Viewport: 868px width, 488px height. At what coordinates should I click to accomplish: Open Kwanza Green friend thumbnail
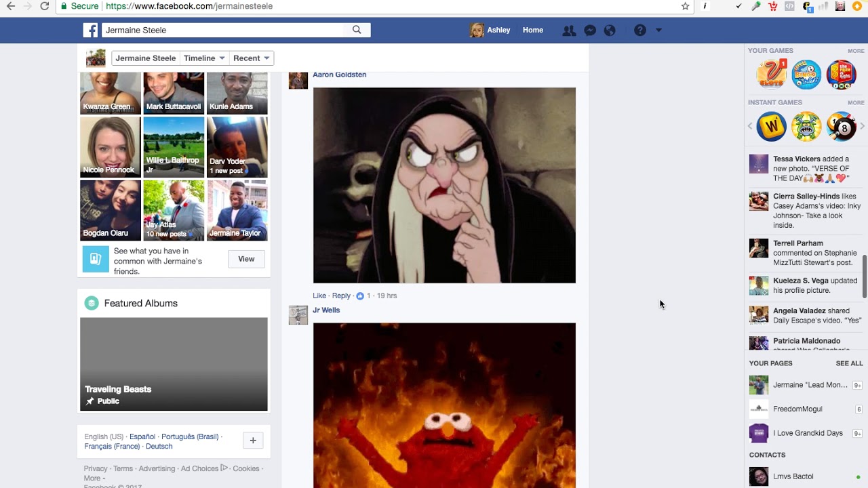coord(111,93)
